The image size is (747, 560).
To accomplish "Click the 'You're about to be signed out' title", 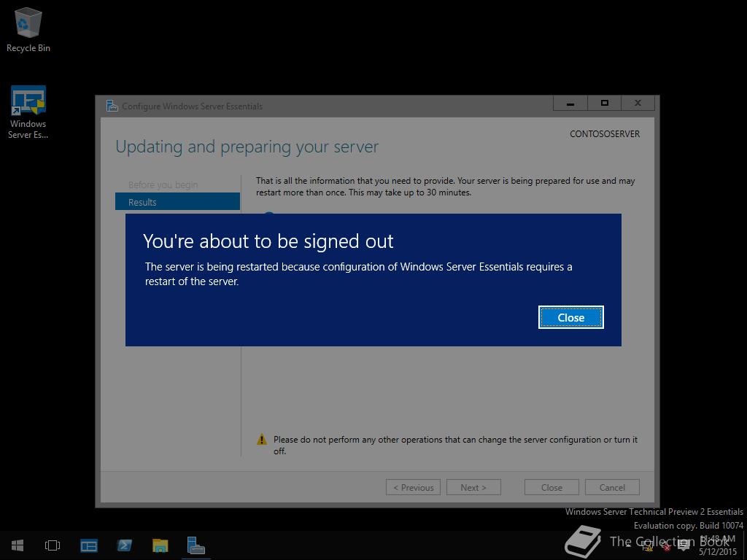I will point(268,241).
